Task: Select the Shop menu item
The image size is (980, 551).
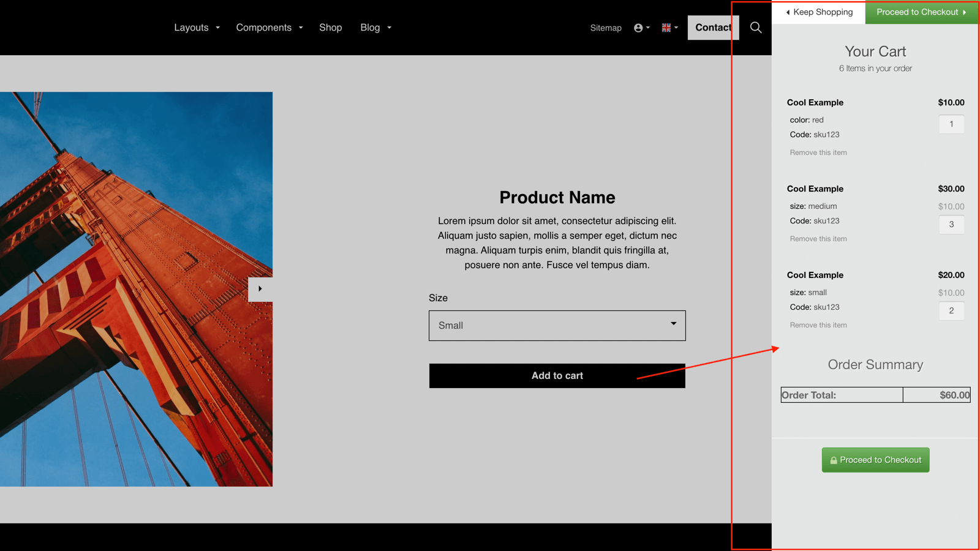Action: (331, 28)
